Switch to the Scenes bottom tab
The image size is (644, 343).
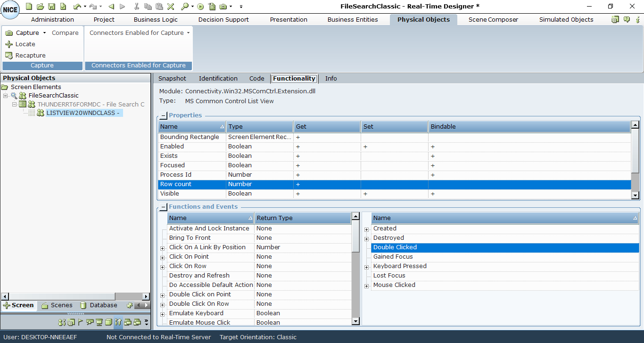coord(57,305)
